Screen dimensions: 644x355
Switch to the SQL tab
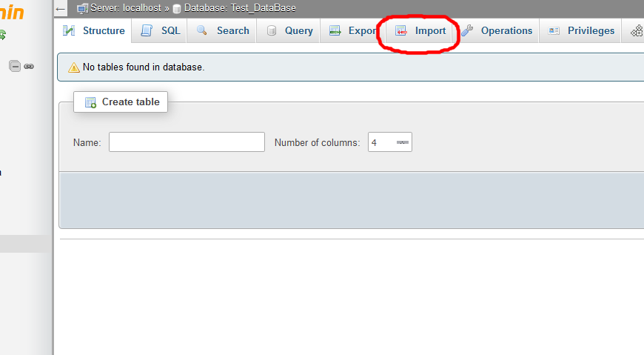pos(161,31)
